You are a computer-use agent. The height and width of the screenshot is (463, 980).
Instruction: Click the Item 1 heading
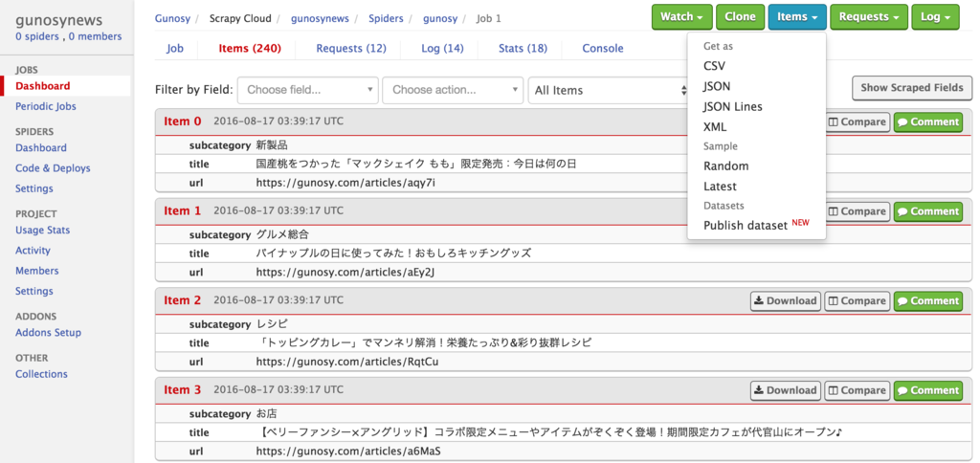(183, 210)
